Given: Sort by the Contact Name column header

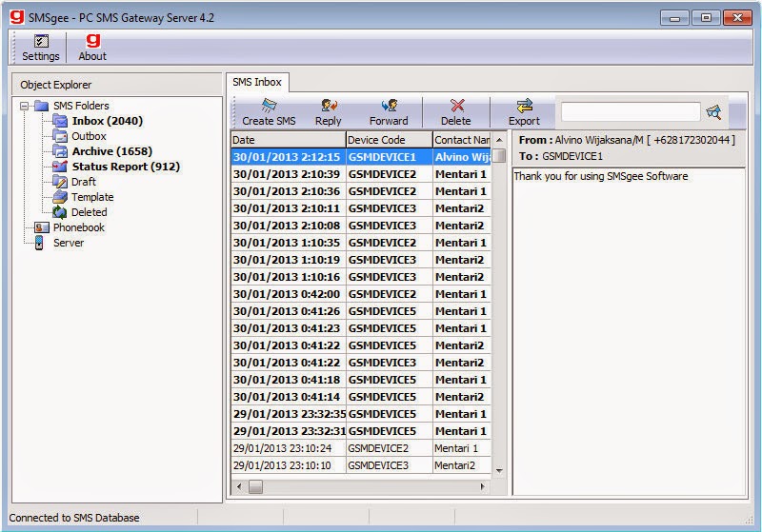Looking at the screenshot, I should click(x=462, y=140).
